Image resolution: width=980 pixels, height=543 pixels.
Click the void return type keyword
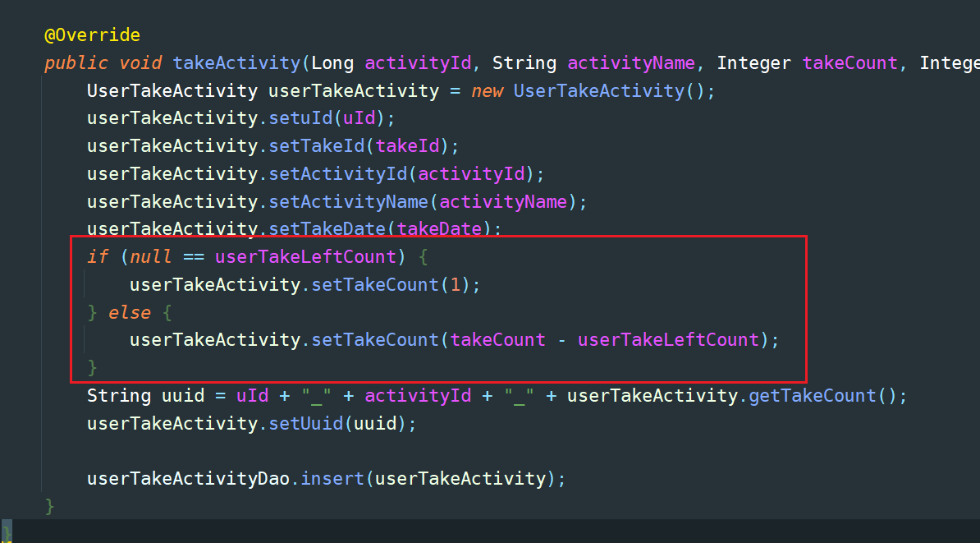pos(140,63)
